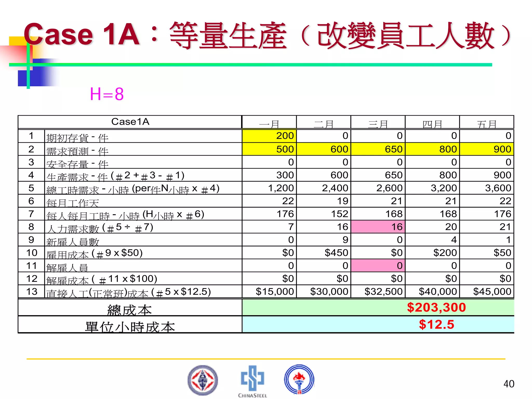This screenshot has width=532, height=399.
Task: Click the pink March layoff cell
Action: (x=378, y=265)
